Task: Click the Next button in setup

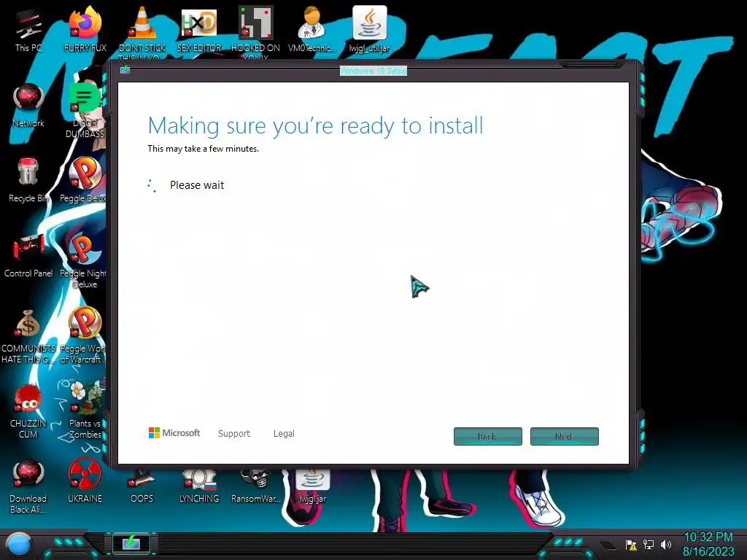Action: point(564,436)
